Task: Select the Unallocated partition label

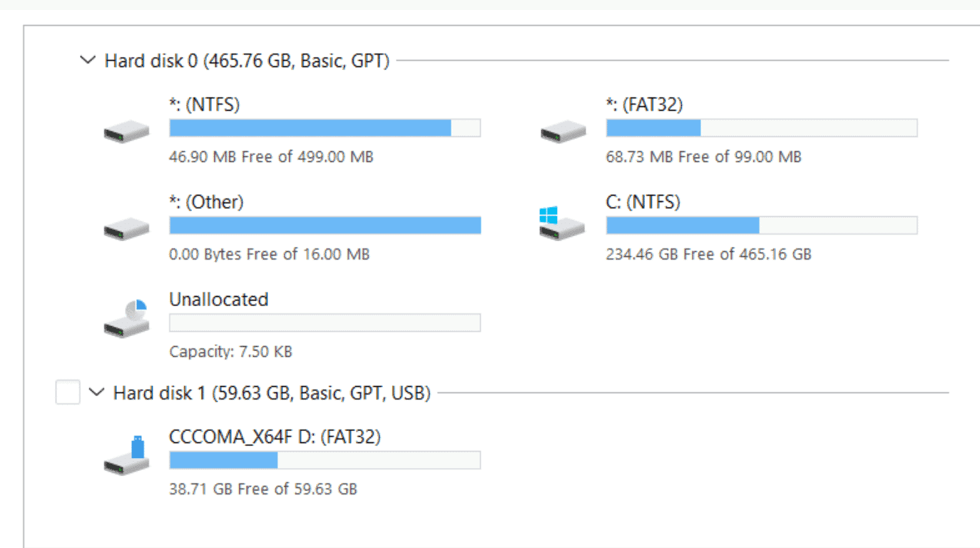Action: [218, 299]
